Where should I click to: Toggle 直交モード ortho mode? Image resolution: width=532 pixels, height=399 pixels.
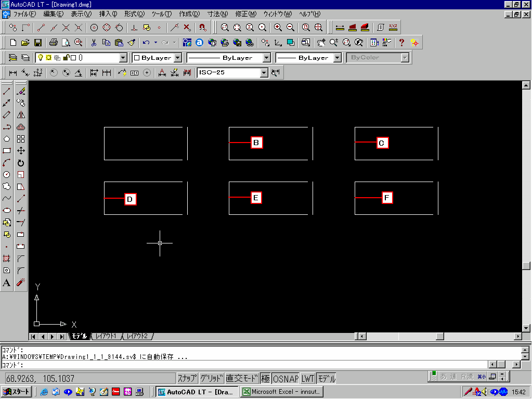point(242,378)
